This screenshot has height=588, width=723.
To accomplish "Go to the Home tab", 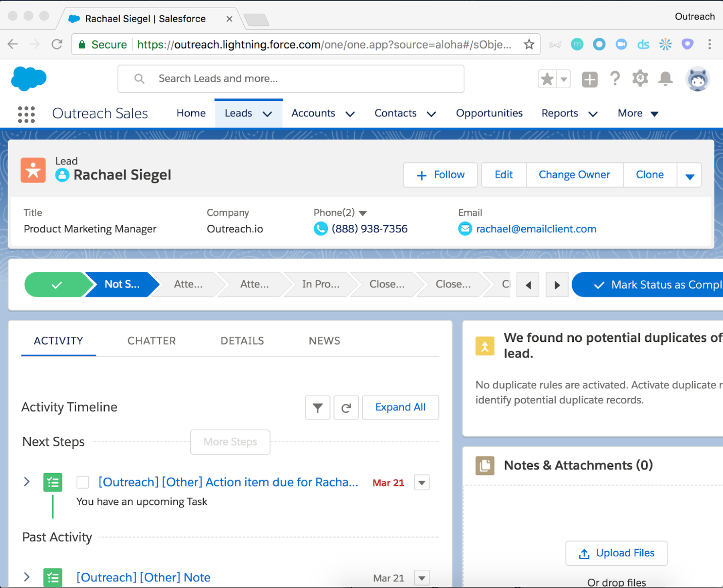I will (x=191, y=113).
